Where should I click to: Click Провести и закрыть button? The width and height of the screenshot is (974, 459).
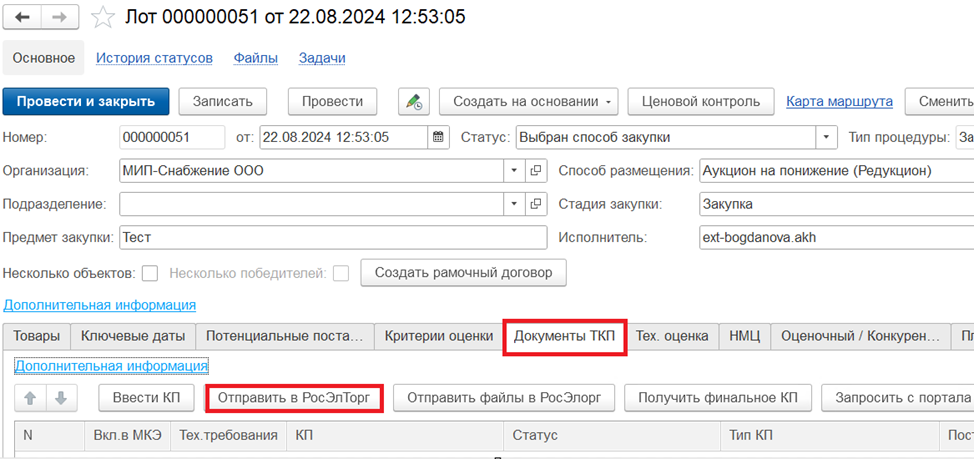tap(86, 101)
